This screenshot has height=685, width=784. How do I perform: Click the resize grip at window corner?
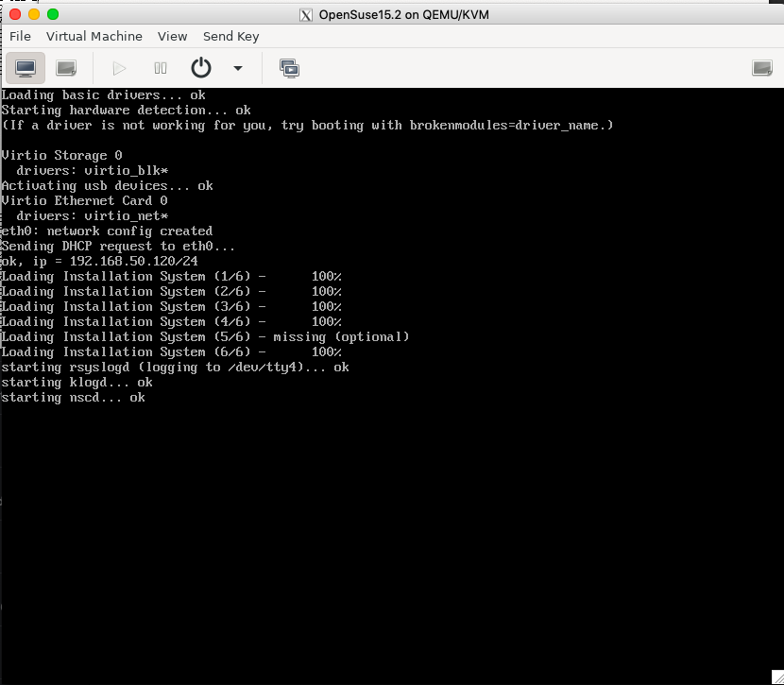click(777, 678)
